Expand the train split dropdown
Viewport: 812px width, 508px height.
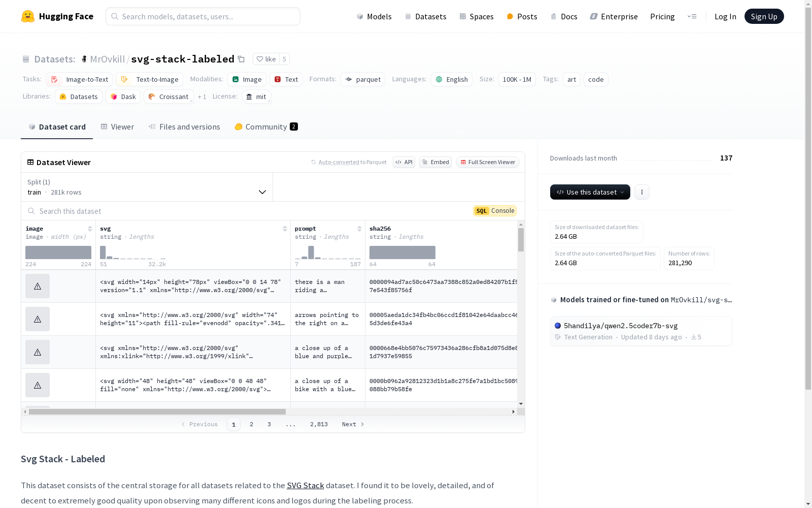tap(147, 187)
